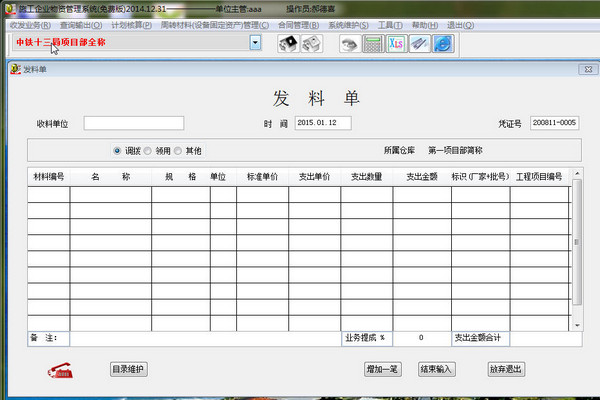This screenshot has height=400, width=600.
Task: Click the telephone toolbar icon
Action: click(350, 44)
